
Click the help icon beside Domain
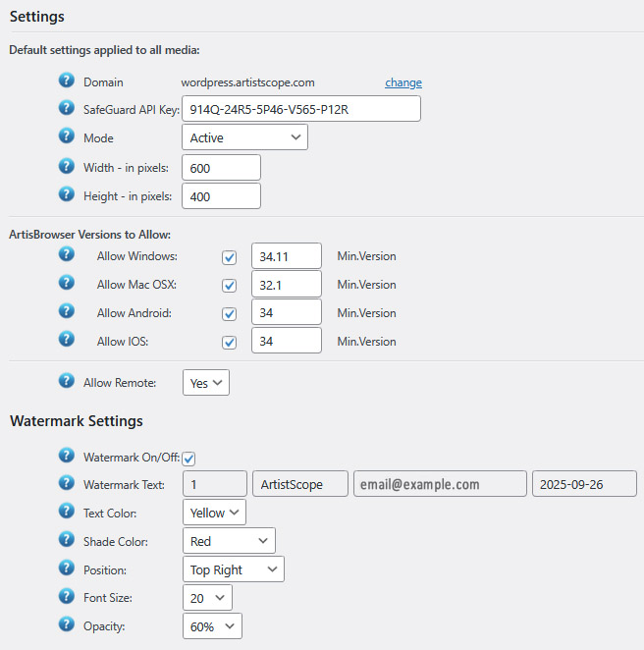click(x=67, y=80)
